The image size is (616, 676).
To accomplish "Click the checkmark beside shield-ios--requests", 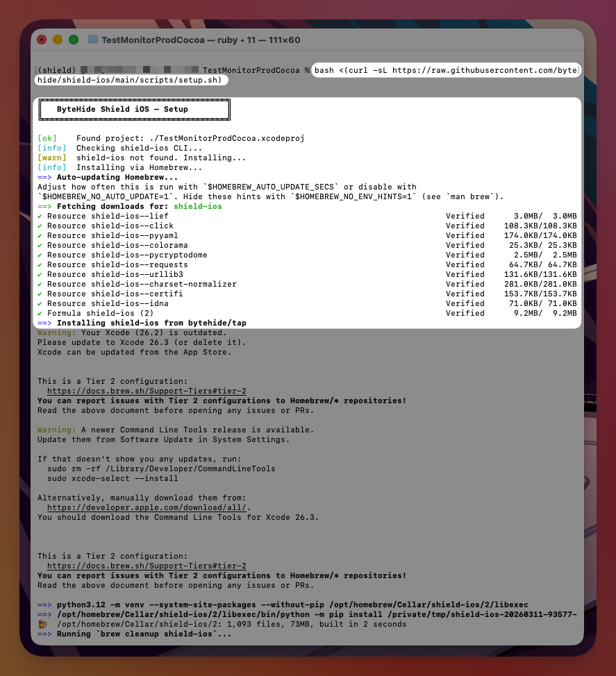I will click(x=40, y=264).
